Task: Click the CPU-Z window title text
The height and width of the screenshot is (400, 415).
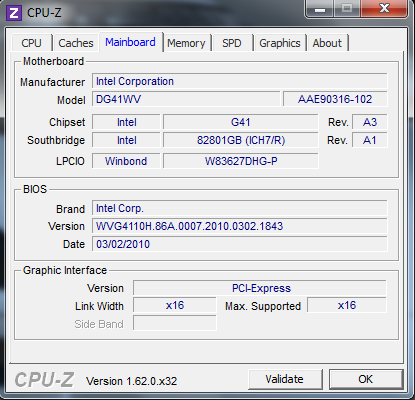Action: (44, 13)
